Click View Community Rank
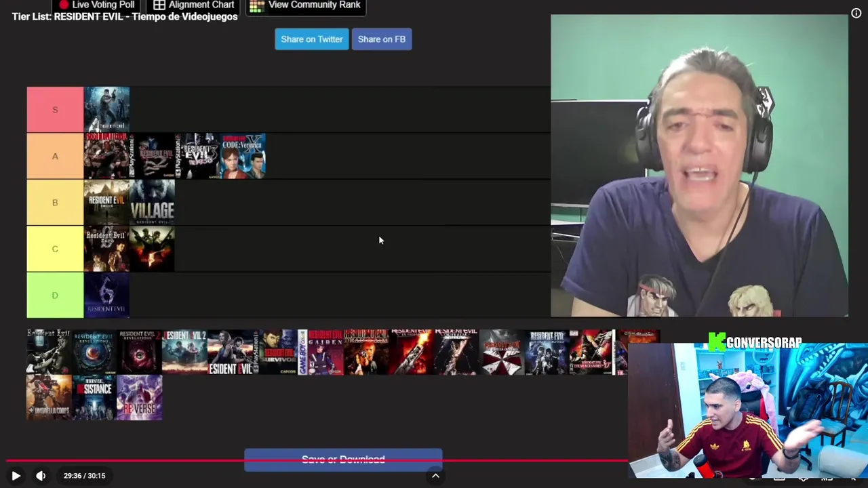 pos(306,6)
